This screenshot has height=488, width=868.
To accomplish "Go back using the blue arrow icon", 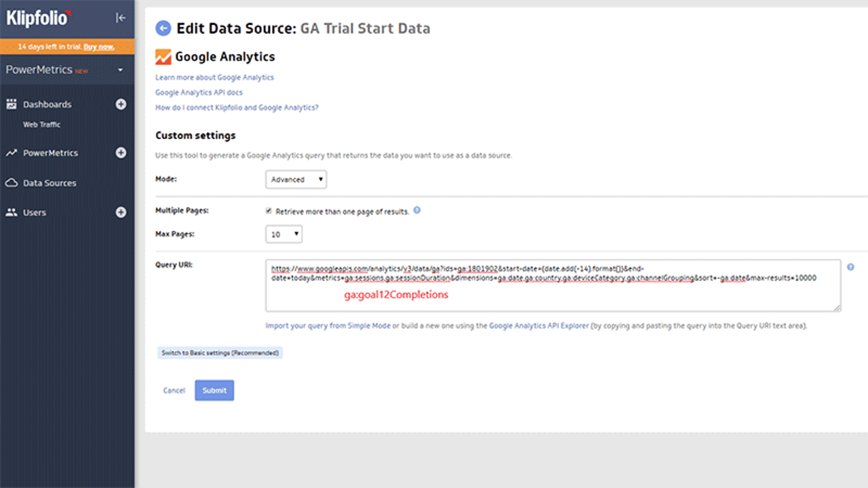I will coord(162,28).
